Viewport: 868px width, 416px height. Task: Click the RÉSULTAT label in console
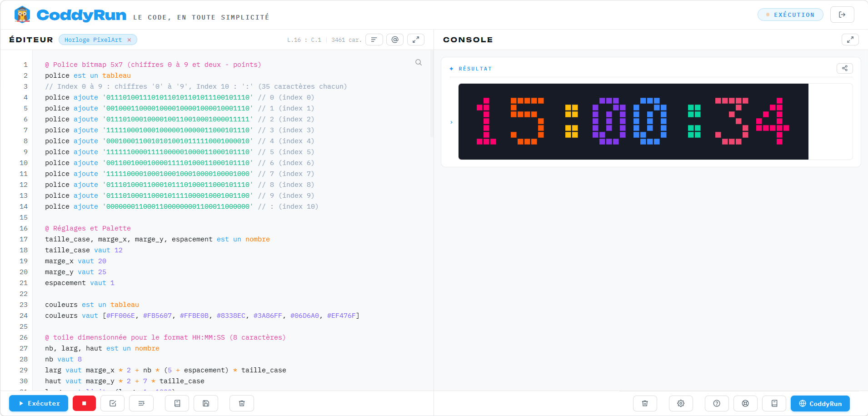coord(475,69)
